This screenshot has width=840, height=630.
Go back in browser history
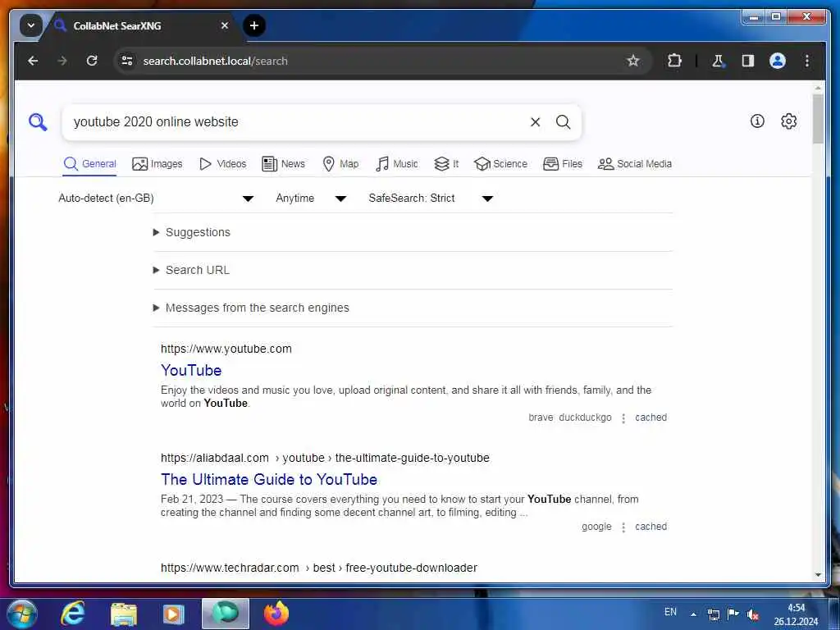coord(33,61)
